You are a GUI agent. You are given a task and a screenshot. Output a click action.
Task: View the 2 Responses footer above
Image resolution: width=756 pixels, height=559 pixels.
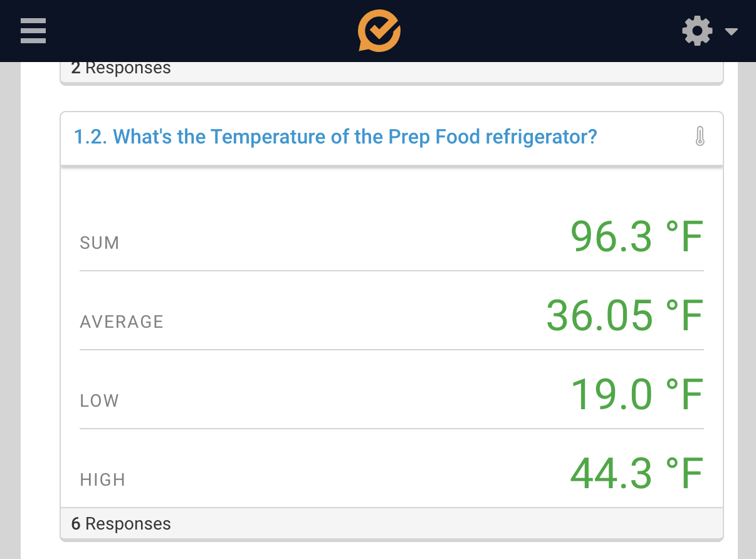point(391,70)
